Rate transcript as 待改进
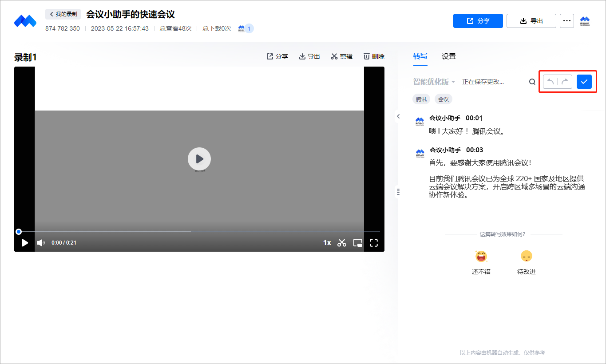606x364 pixels. [x=527, y=262]
